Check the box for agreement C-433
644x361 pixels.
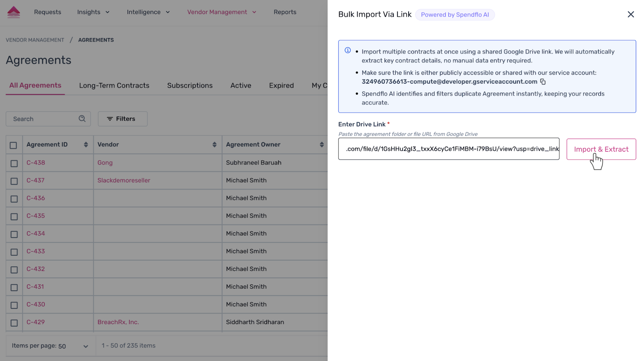[x=14, y=252]
